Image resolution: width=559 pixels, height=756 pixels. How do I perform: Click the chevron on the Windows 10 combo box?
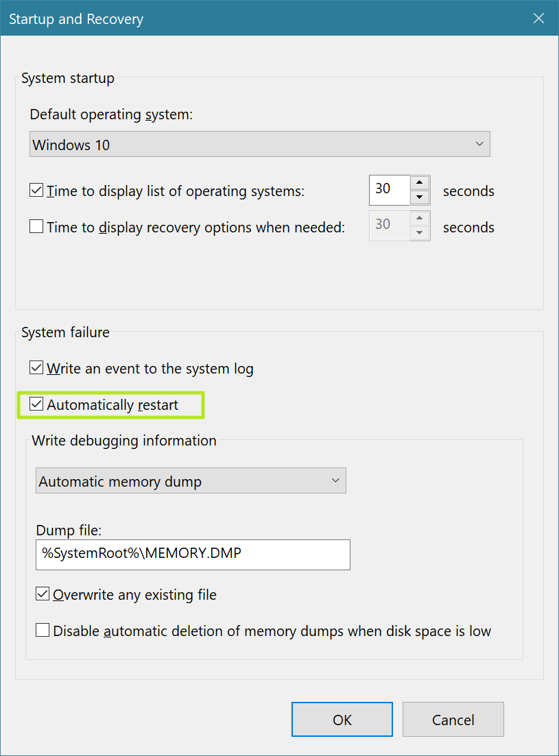[x=479, y=144]
